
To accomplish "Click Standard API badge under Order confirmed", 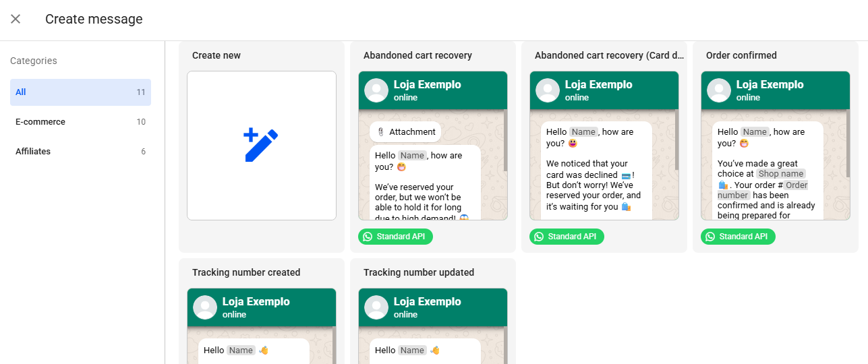I will pos(739,237).
